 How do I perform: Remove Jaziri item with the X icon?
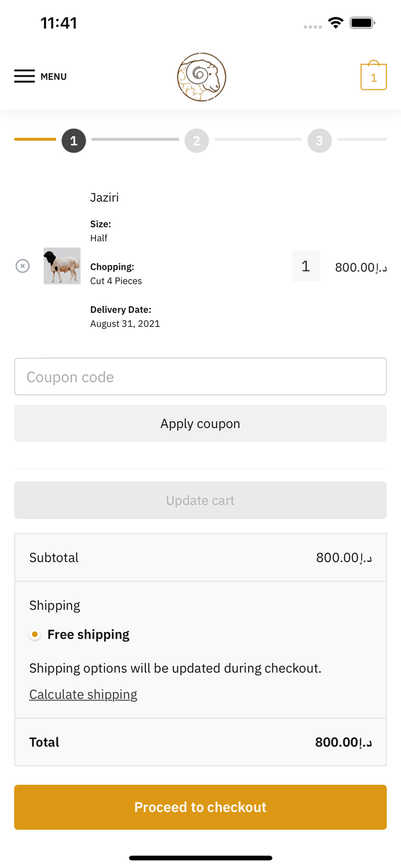(23, 266)
